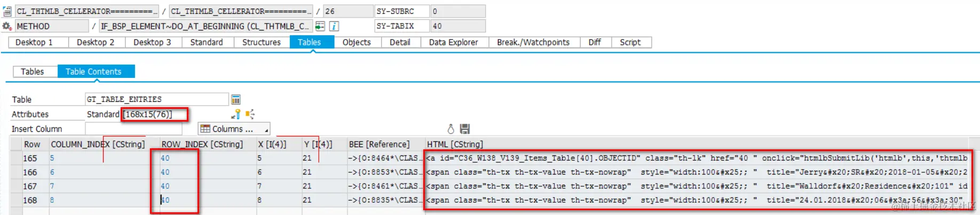Click the key icon in Attributes row

pos(236,114)
